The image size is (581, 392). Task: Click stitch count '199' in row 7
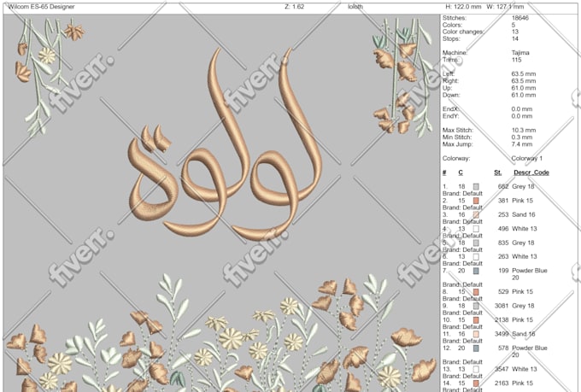(x=503, y=271)
